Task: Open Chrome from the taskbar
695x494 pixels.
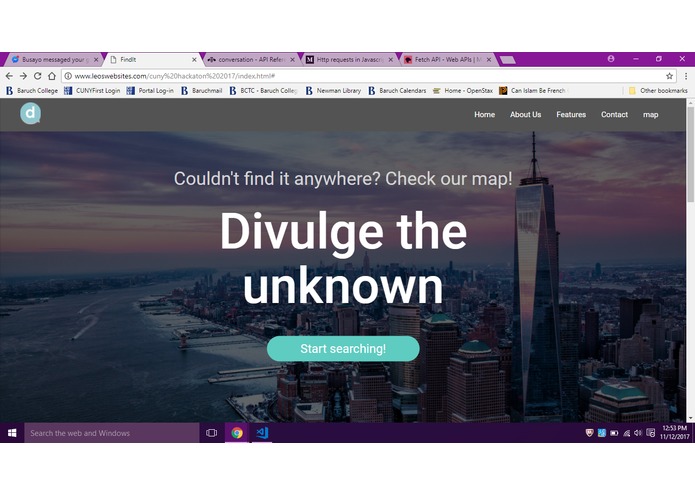Action: pyautogui.click(x=237, y=433)
